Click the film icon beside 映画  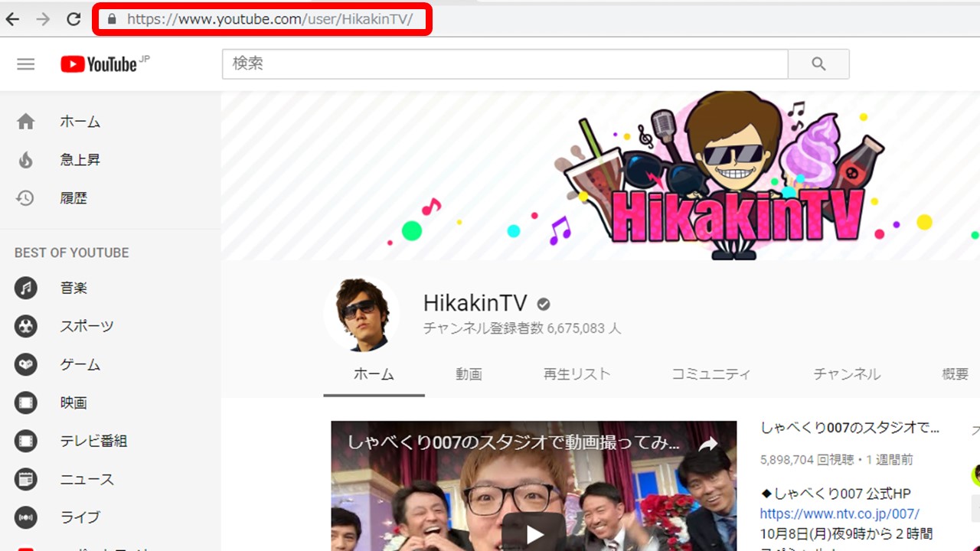26,403
